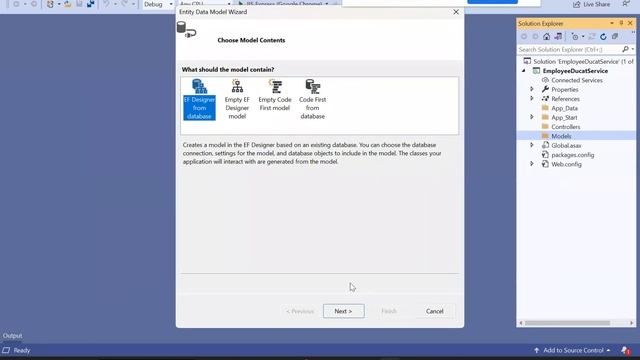Collapse the EmployeeDucatService project node
Viewport: 640px width, 360px height.
(524, 71)
